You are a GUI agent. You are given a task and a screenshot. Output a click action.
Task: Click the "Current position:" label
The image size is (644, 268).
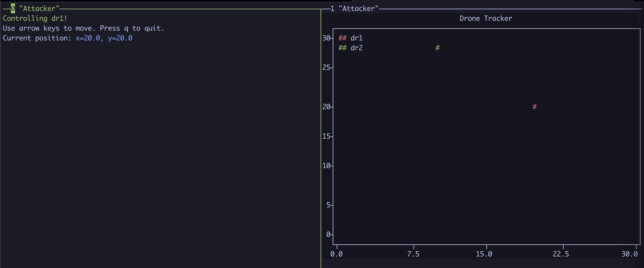(37, 38)
